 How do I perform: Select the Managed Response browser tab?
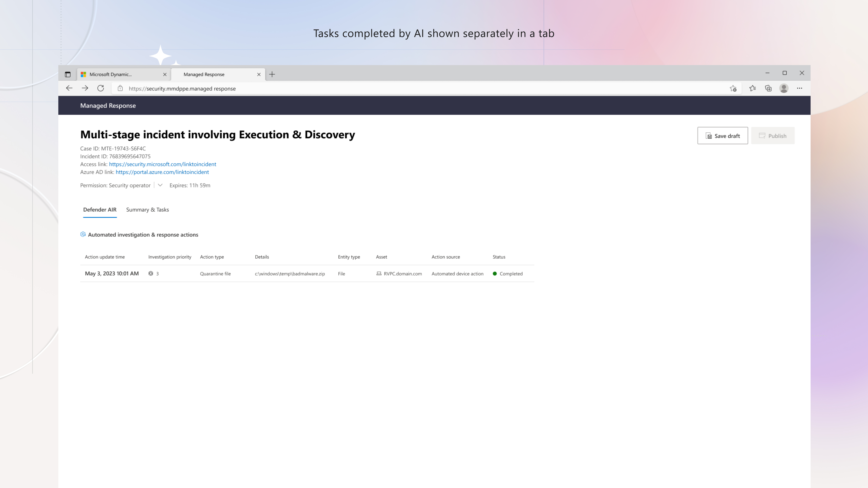218,74
